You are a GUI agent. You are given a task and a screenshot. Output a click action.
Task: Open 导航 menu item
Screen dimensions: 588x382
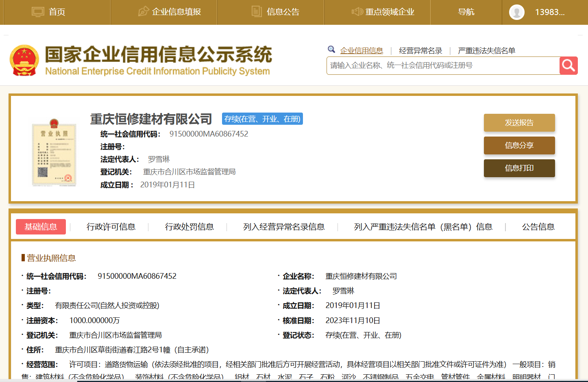[466, 12]
